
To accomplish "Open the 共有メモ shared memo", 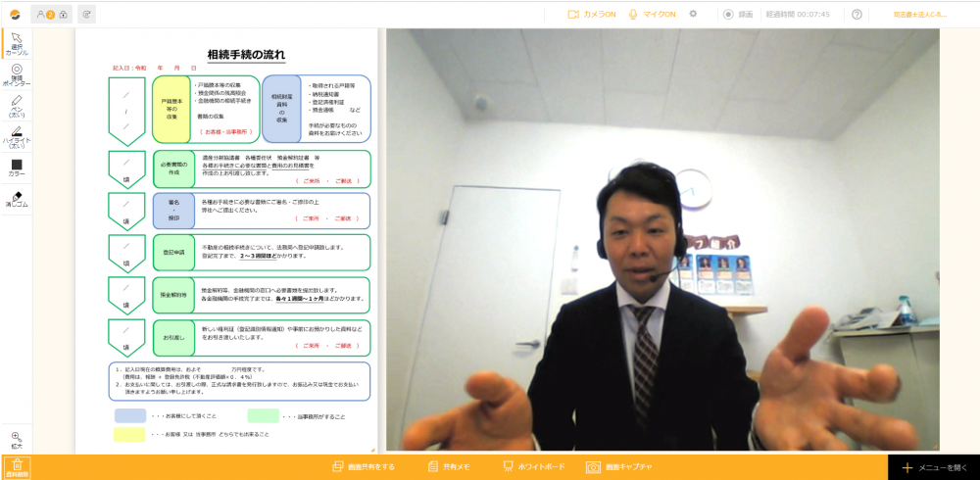I will click(x=450, y=467).
